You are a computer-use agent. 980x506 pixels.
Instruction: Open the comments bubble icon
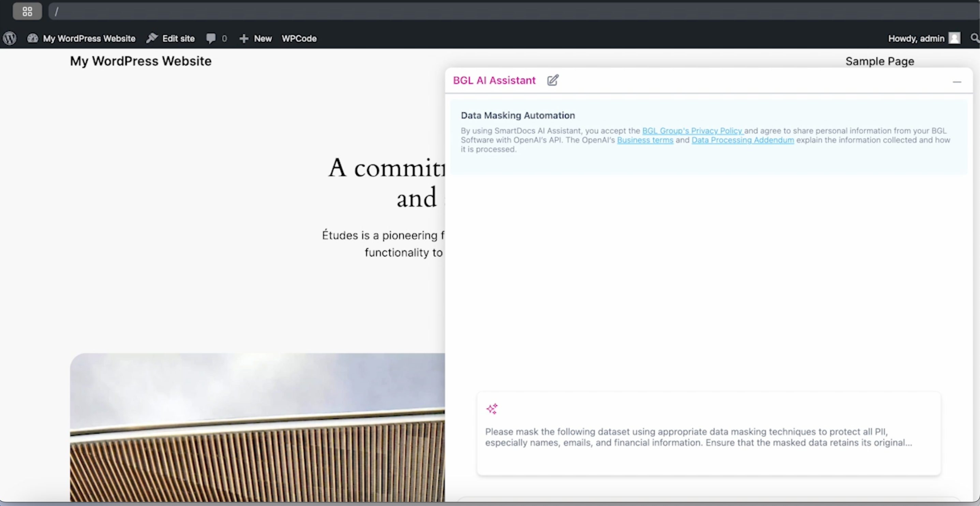(x=210, y=39)
